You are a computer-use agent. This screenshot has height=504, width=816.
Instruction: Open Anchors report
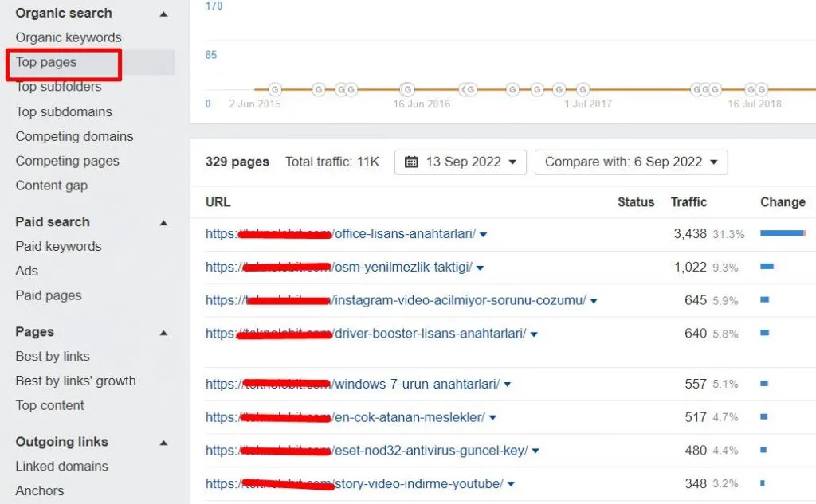click(40, 490)
